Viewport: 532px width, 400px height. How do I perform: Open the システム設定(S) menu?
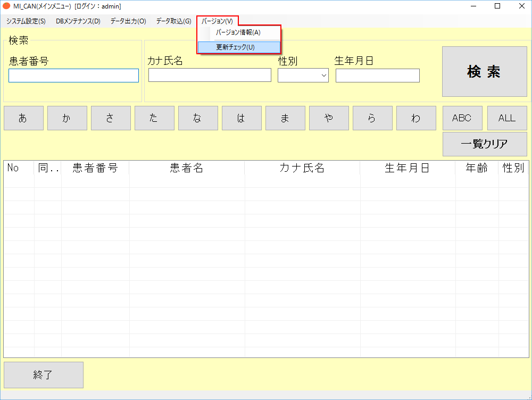(26, 21)
